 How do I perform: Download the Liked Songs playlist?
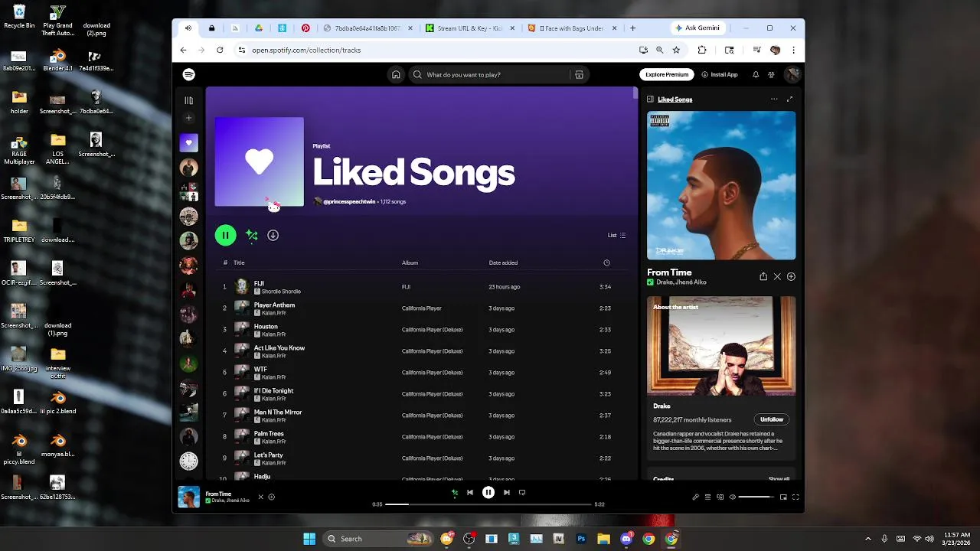point(273,235)
